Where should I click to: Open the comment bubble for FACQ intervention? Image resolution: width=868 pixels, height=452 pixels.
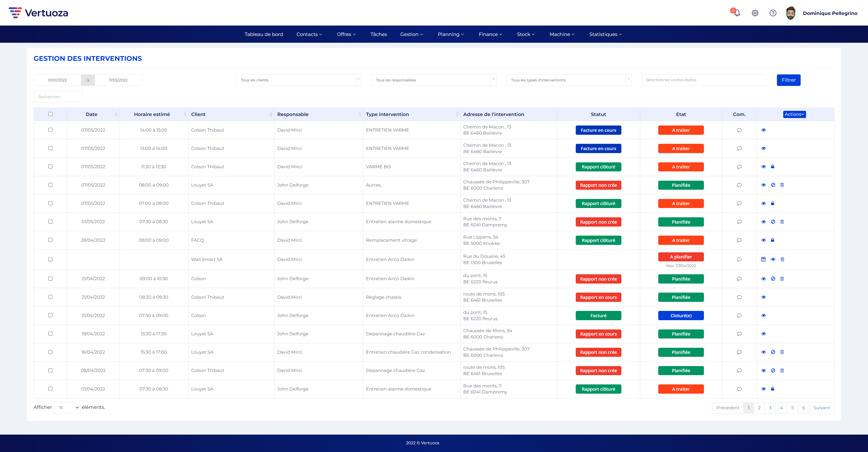pos(739,240)
